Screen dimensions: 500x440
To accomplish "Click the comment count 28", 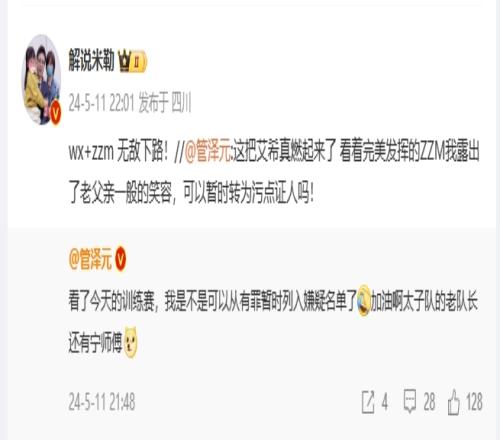I will 429,402.
